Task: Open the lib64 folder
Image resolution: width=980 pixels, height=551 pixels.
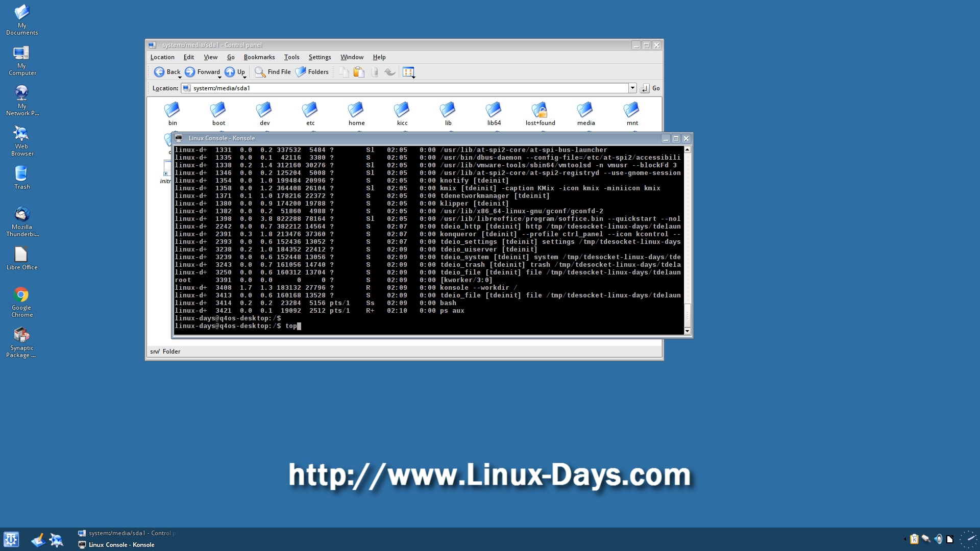Action: click(494, 114)
